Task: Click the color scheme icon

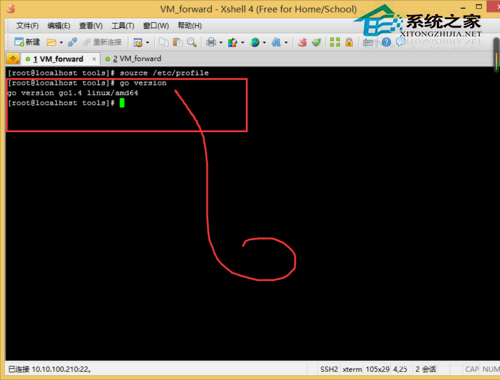Action: (232, 42)
